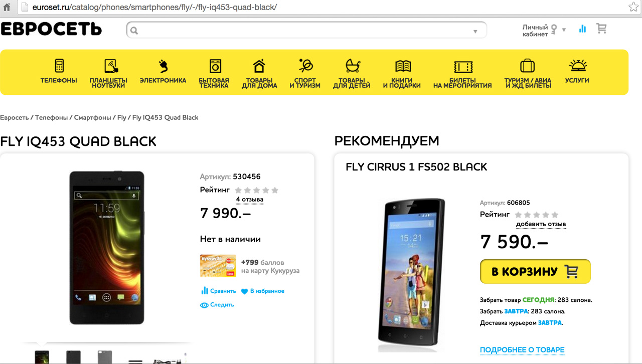642x364 pixels.
Task: Open the Планшеты Ноутбуки category icon
Action: [x=111, y=66]
